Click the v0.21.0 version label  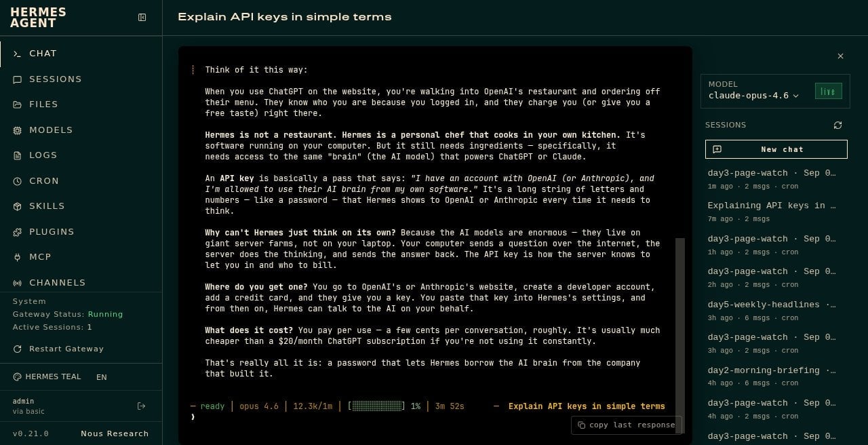coord(31,433)
